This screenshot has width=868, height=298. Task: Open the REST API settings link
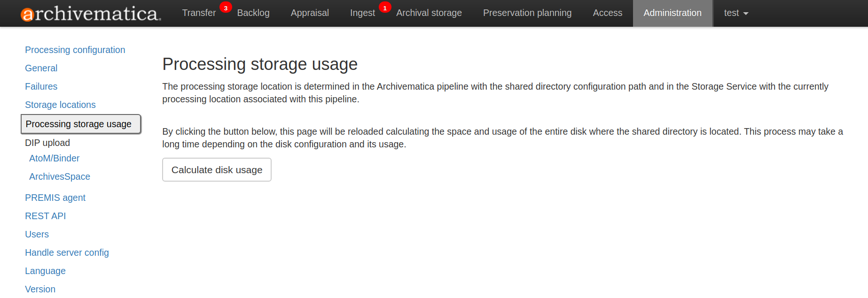tap(46, 216)
